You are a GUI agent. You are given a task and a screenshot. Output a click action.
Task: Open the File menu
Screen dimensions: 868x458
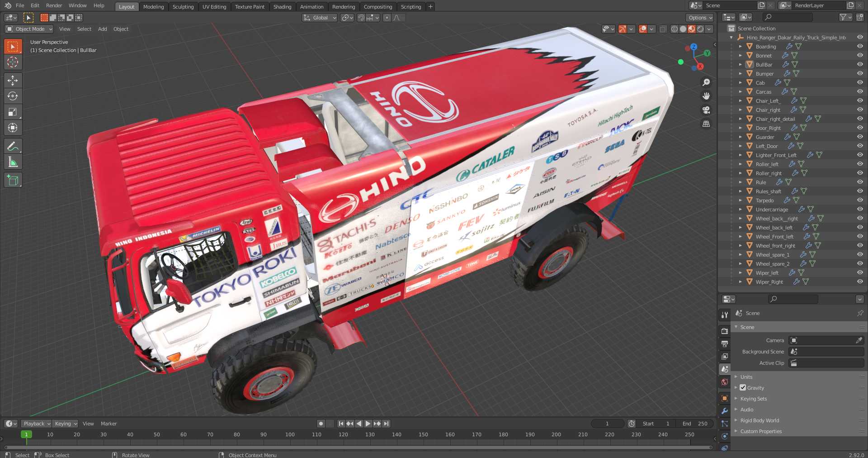[x=20, y=5]
